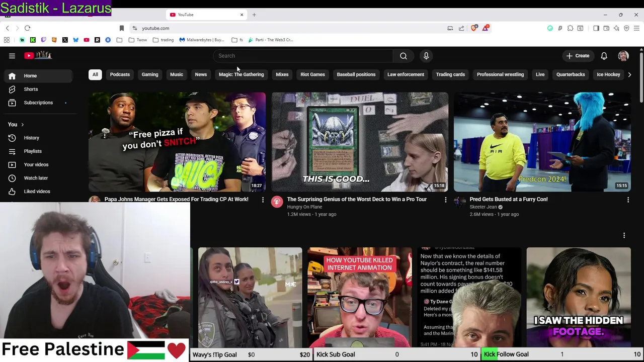Open the Malwarebytes bookmark
Image resolution: width=644 pixels, height=362 pixels.
tap(202, 40)
